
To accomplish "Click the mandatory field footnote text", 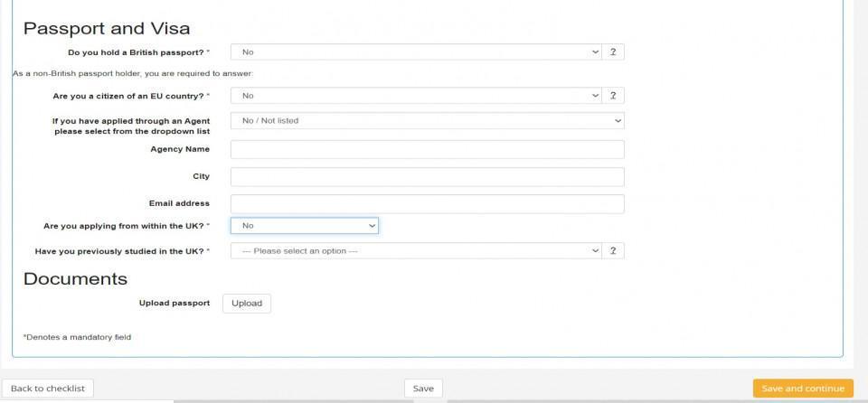I will (x=77, y=337).
